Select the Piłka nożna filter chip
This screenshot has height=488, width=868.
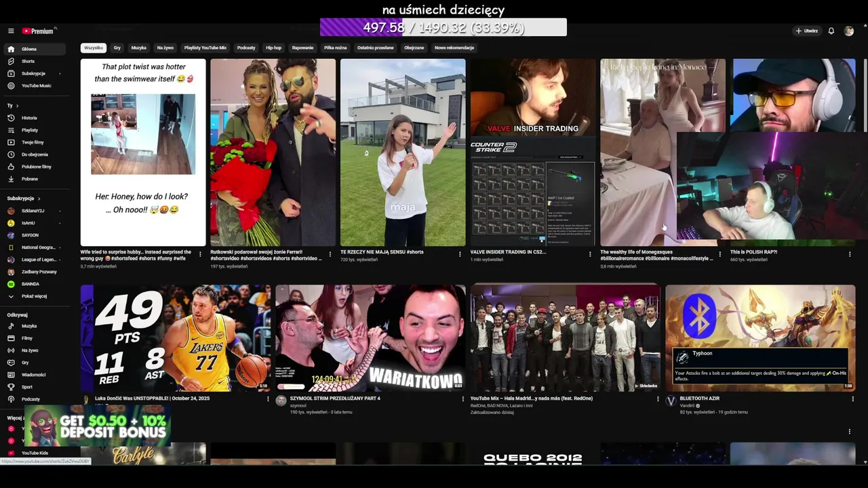336,48
